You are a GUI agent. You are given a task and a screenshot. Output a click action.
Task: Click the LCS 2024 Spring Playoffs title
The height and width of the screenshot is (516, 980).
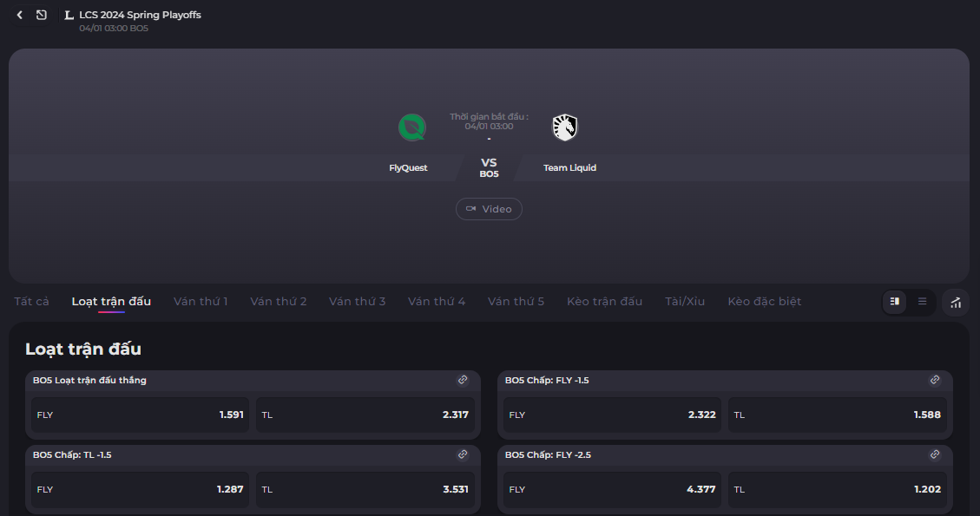tap(140, 15)
